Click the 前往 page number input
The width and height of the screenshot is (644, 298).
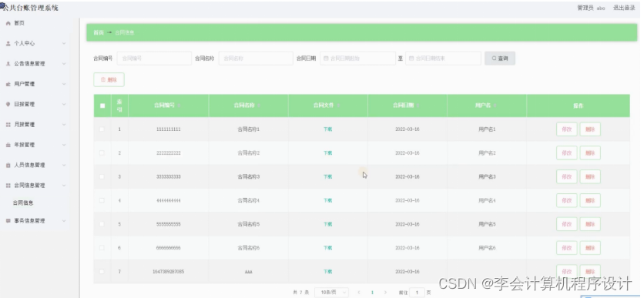tap(417, 293)
